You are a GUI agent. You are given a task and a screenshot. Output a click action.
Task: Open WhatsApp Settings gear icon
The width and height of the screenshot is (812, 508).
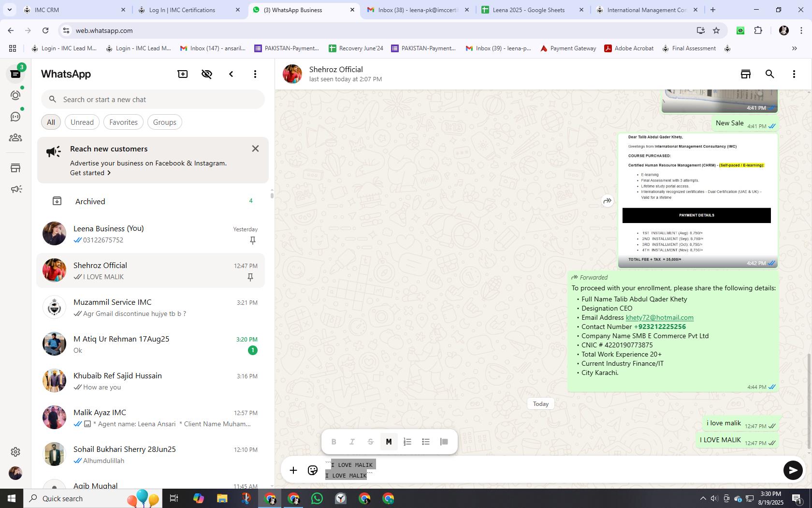15,451
